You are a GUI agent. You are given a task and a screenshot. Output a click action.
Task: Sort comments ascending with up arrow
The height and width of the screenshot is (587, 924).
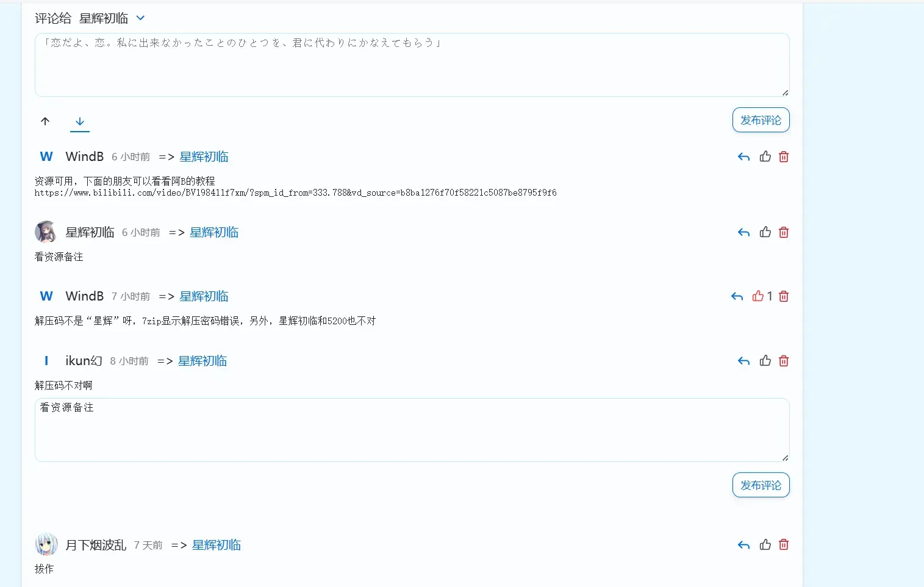click(45, 121)
